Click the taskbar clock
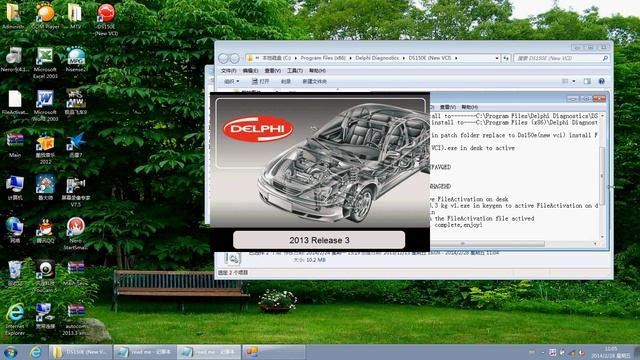The height and width of the screenshot is (360, 640). [611, 352]
